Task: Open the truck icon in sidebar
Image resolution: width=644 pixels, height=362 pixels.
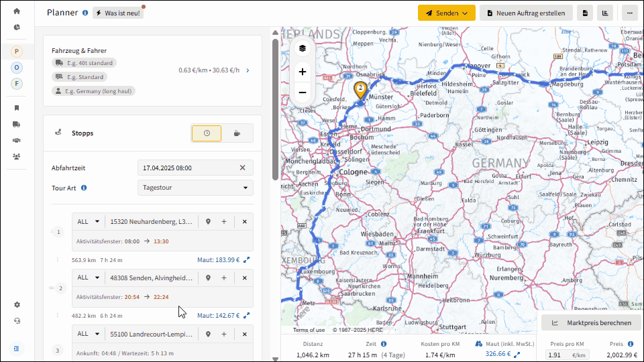Action: point(16,125)
